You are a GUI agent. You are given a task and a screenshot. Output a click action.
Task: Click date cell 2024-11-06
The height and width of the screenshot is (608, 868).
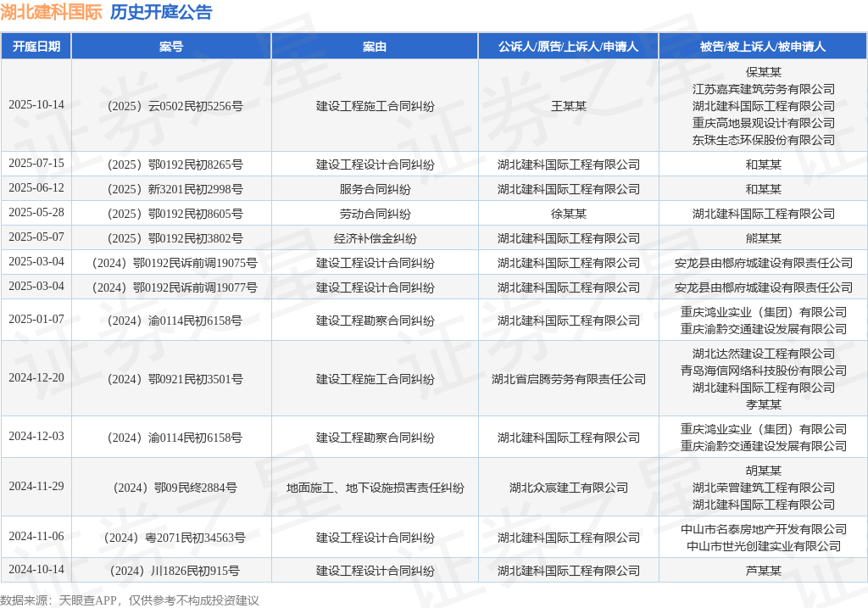(36, 536)
